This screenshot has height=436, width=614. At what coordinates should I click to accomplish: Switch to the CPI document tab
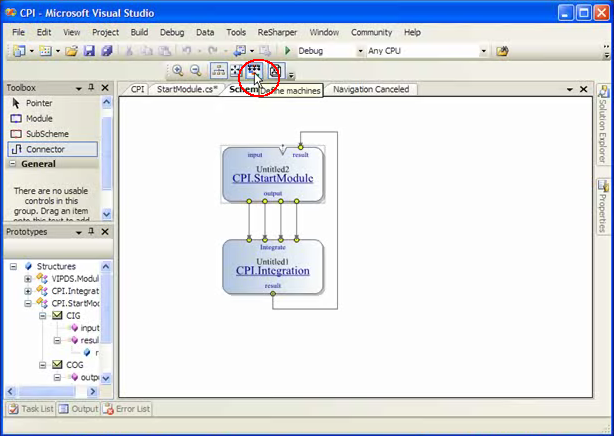coord(137,89)
